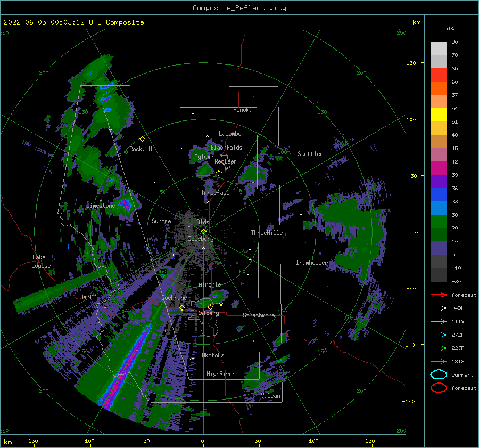Click the Stettler city label
Screen dimensions: 479x448
click(310, 154)
